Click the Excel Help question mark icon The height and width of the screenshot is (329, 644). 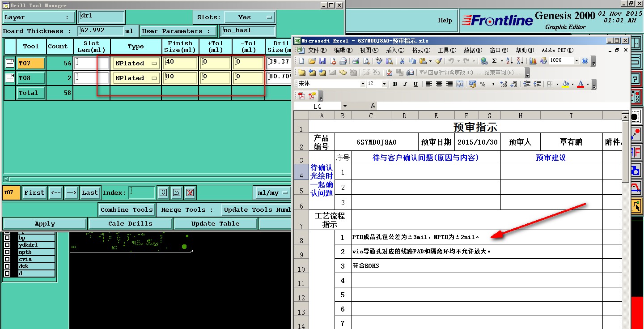585,61
